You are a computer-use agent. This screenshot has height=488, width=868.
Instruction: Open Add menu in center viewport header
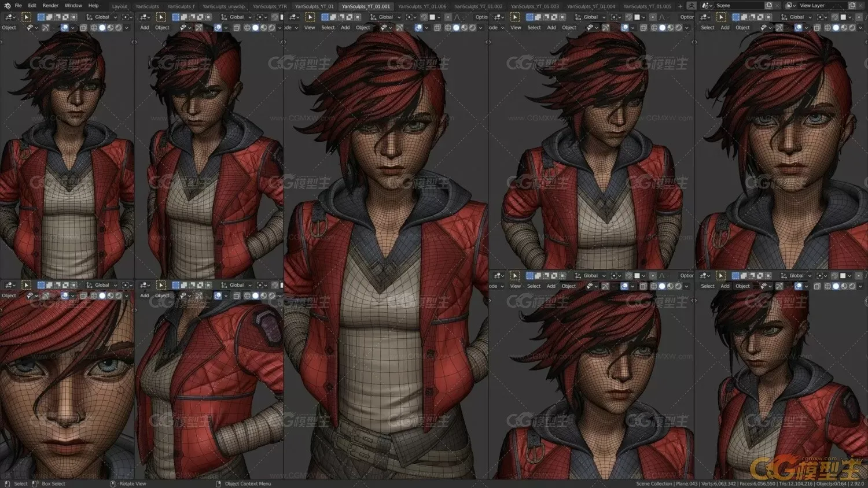pyautogui.click(x=345, y=27)
